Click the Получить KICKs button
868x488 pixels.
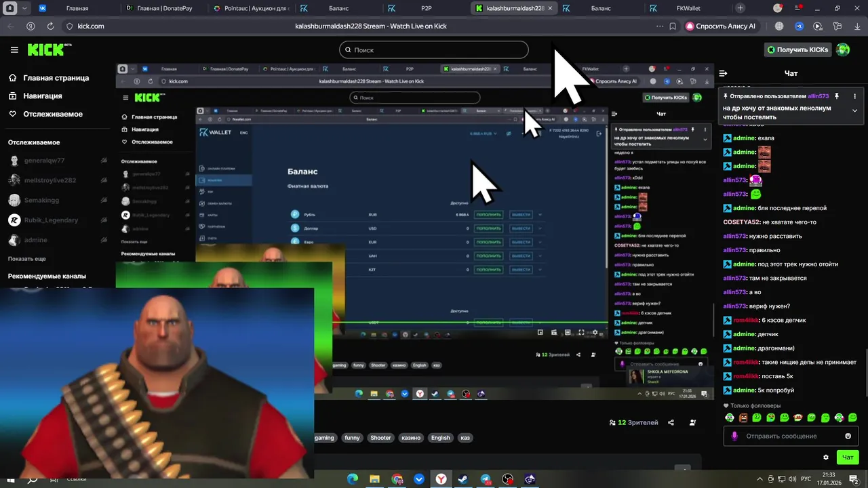point(798,49)
